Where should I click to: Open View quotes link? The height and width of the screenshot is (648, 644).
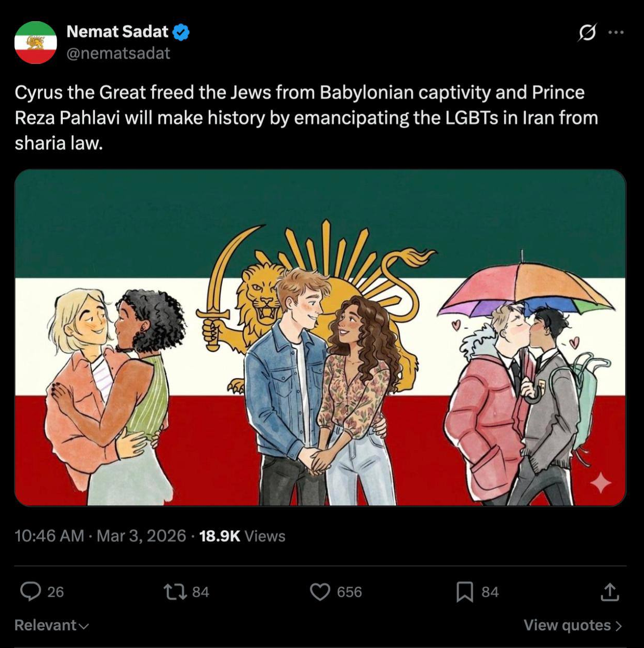pyautogui.click(x=572, y=625)
